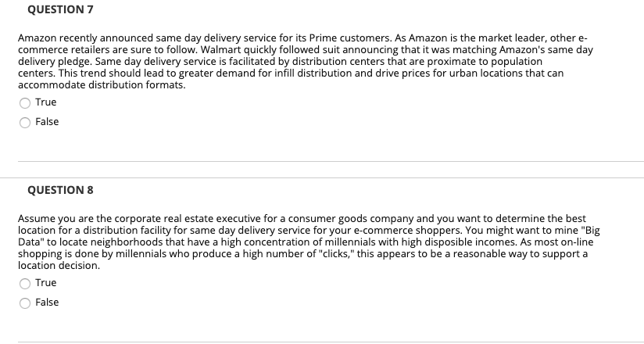Select True radio button for Question 7
The height and width of the screenshot is (344, 644).
point(25,102)
